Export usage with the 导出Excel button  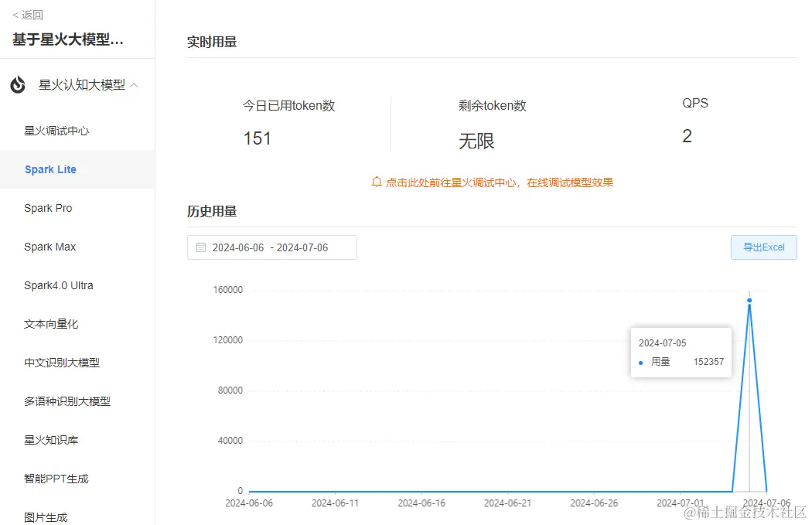tap(764, 247)
